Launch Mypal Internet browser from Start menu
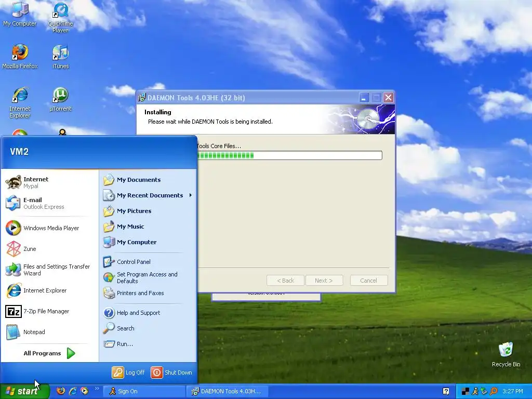The image size is (532, 399). 50,182
